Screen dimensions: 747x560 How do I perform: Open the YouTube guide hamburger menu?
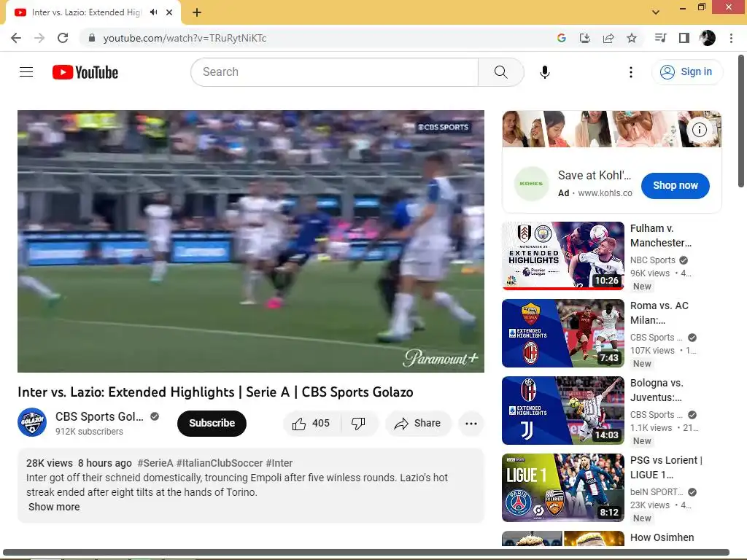(26, 72)
